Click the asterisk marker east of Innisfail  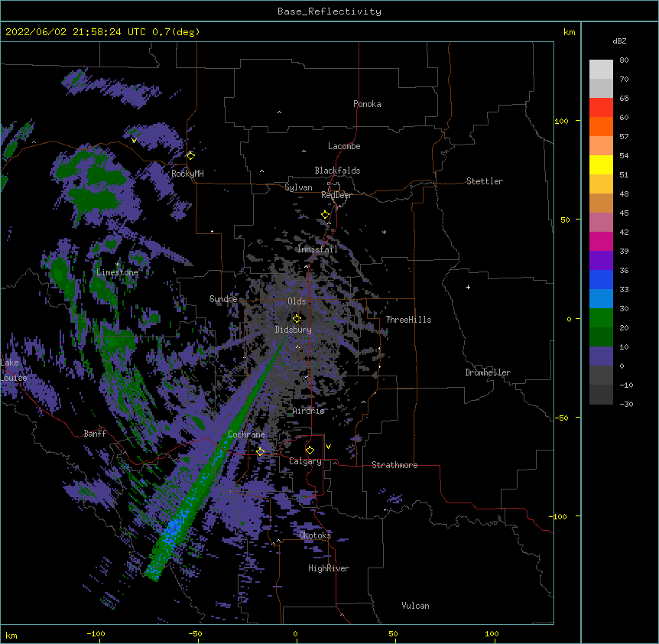pos(384,232)
